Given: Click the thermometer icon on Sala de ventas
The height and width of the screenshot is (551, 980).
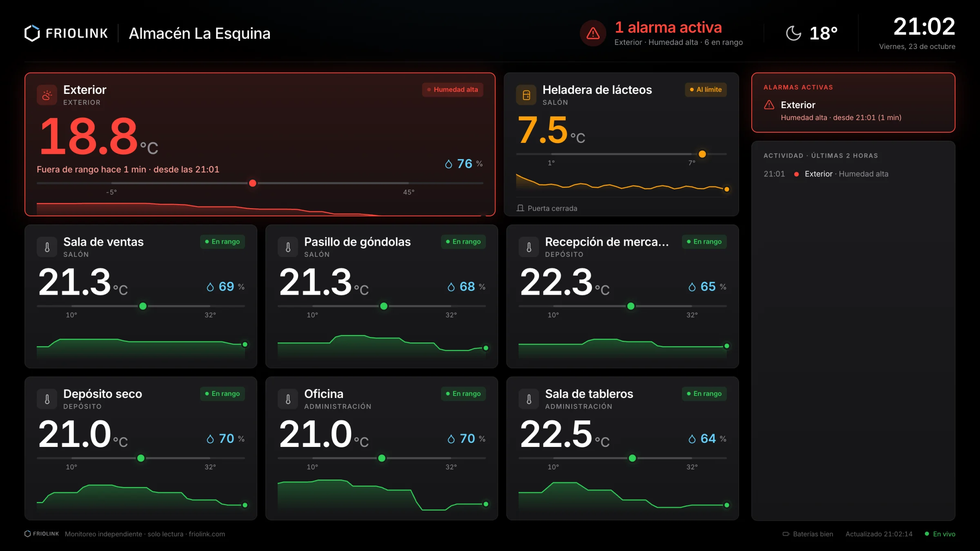Looking at the screenshot, I should (47, 247).
